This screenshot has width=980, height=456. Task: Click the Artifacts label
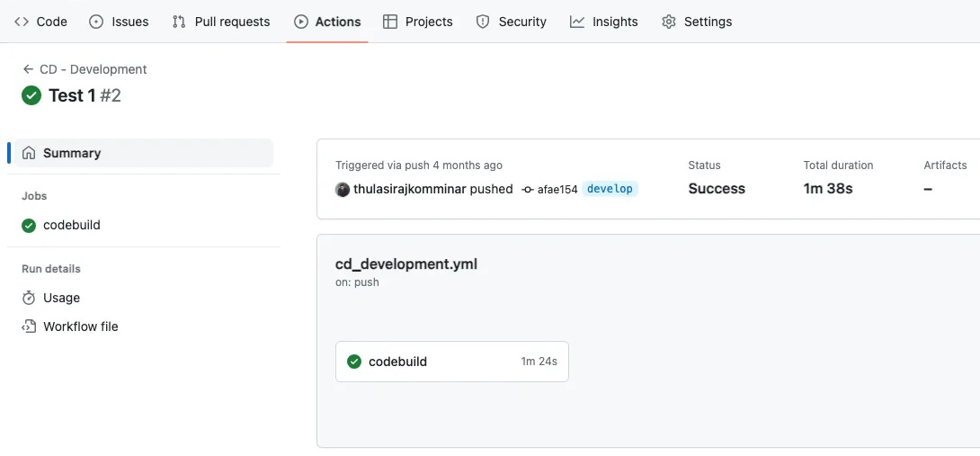point(945,165)
